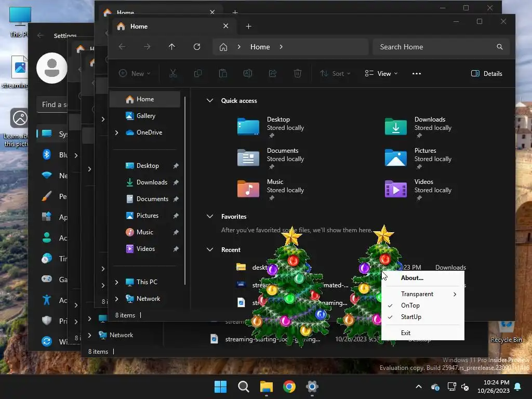Select Gallery in navigation pane

click(145, 116)
